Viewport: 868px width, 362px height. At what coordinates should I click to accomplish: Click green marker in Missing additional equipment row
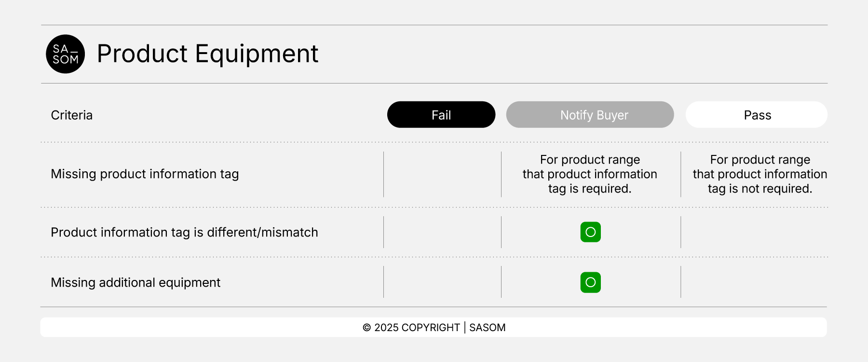[590, 282]
